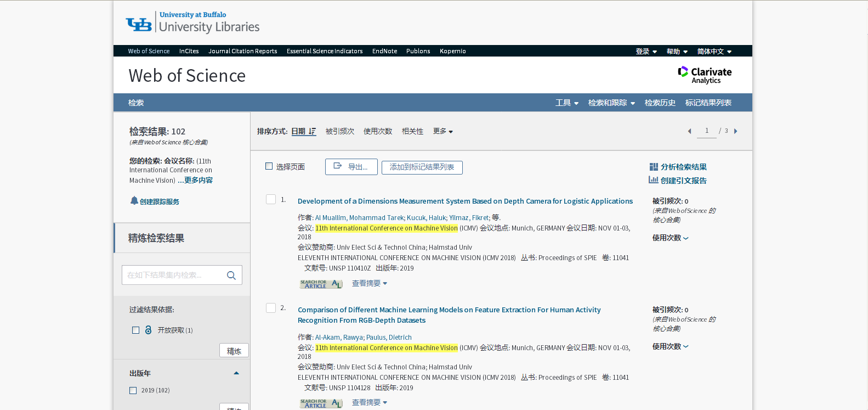Click the search magnifier icon in refine box
868x410 pixels.
tap(231, 276)
